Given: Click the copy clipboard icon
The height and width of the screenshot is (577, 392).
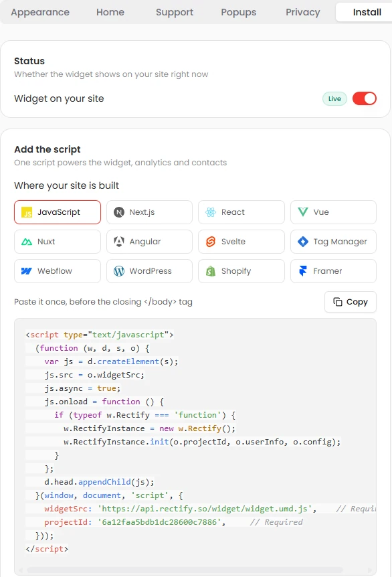Looking at the screenshot, I should tap(338, 302).
